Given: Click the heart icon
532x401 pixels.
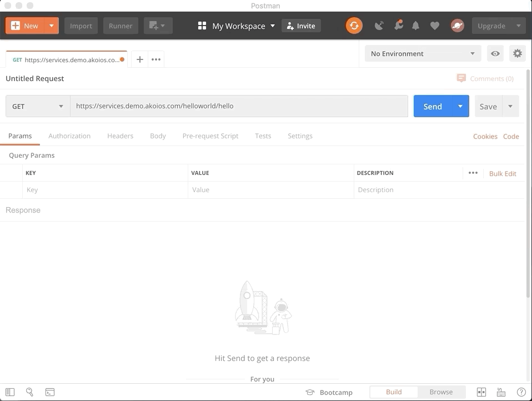Looking at the screenshot, I should [x=435, y=26].
